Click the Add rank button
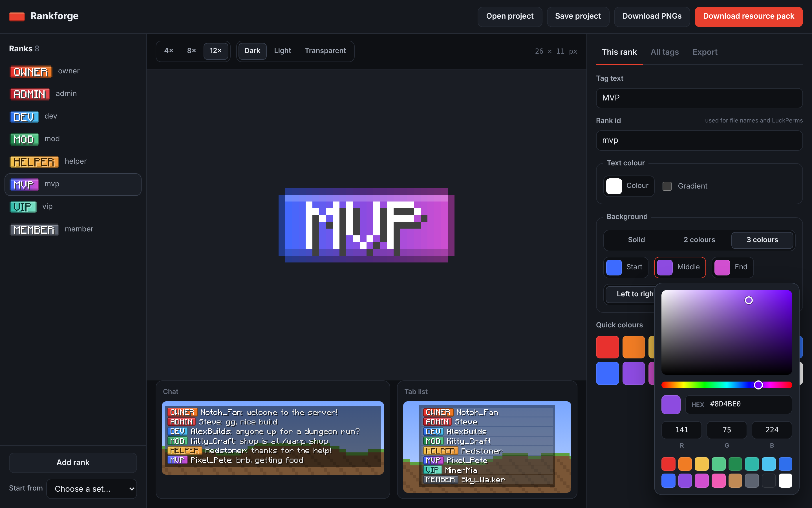This screenshot has width=812, height=508. coord(73,462)
